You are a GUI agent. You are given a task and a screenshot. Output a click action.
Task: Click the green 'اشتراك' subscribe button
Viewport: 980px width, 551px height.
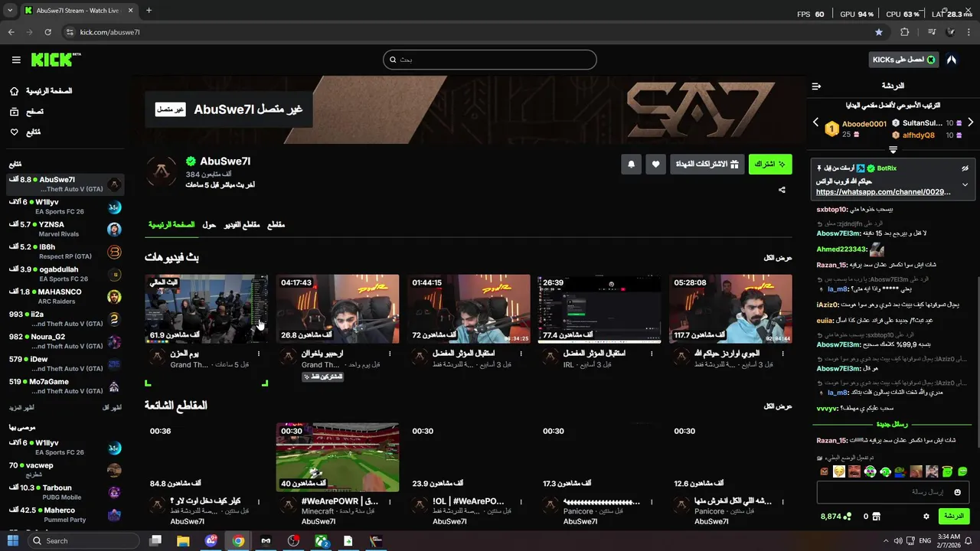click(x=769, y=165)
